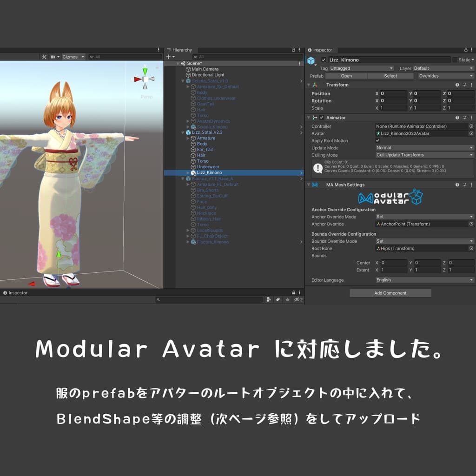The width and height of the screenshot is (476, 476).
Task: Open Scene row options menu
Action: click(x=300, y=63)
